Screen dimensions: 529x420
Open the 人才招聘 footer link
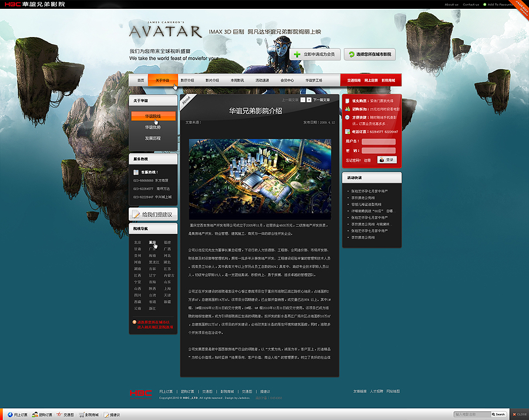376,391
